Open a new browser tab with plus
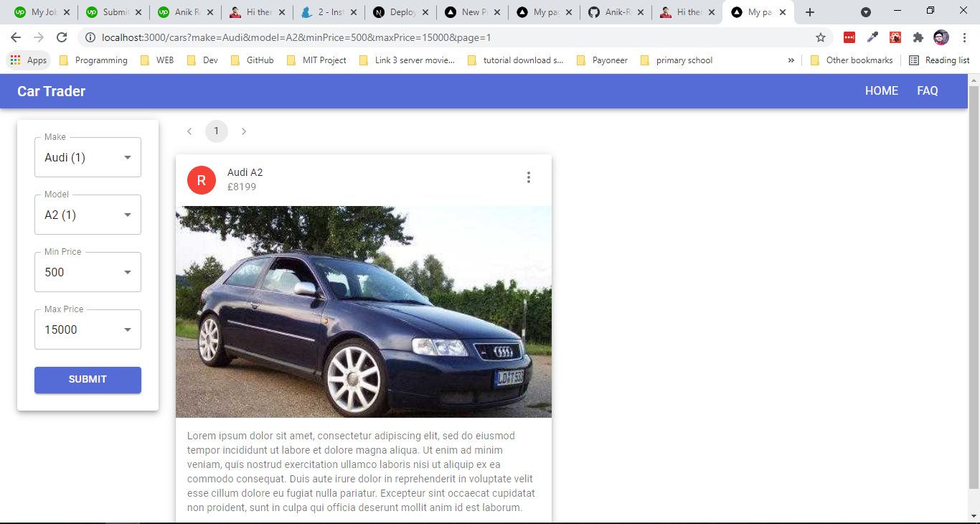 click(810, 12)
